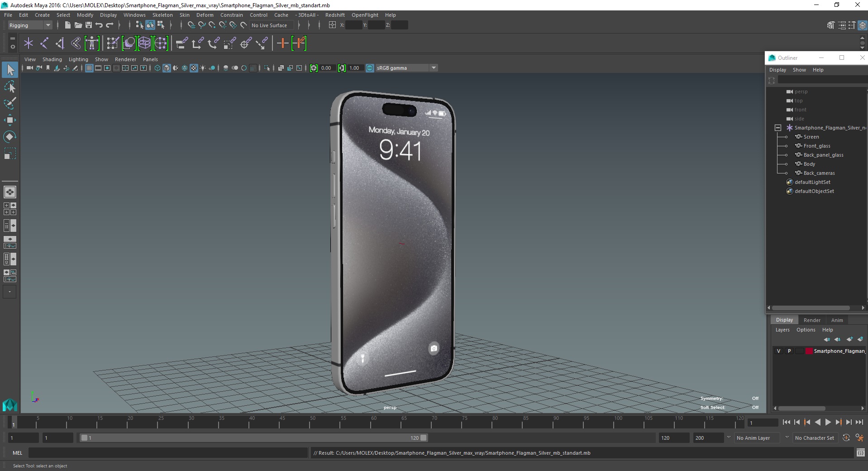This screenshot has height=471, width=868.
Task: Click frame 60 on the time slider
Action: [x=373, y=422]
